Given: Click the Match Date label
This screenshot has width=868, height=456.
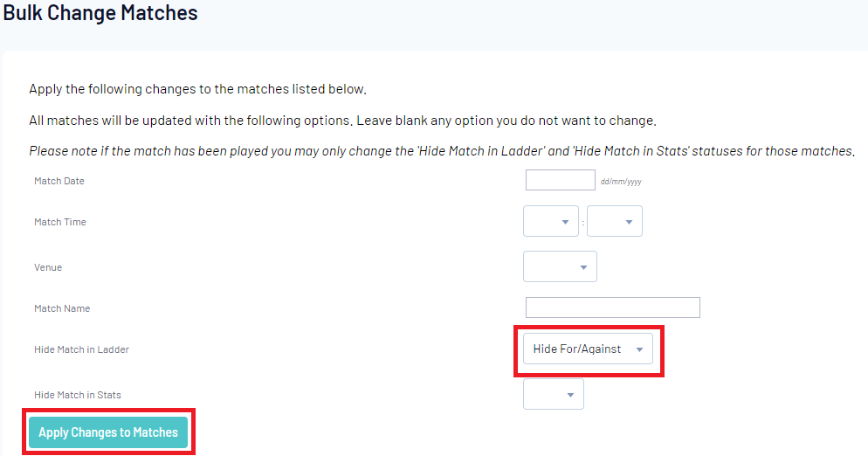Looking at the screenshot, I should tap(59, 181).
